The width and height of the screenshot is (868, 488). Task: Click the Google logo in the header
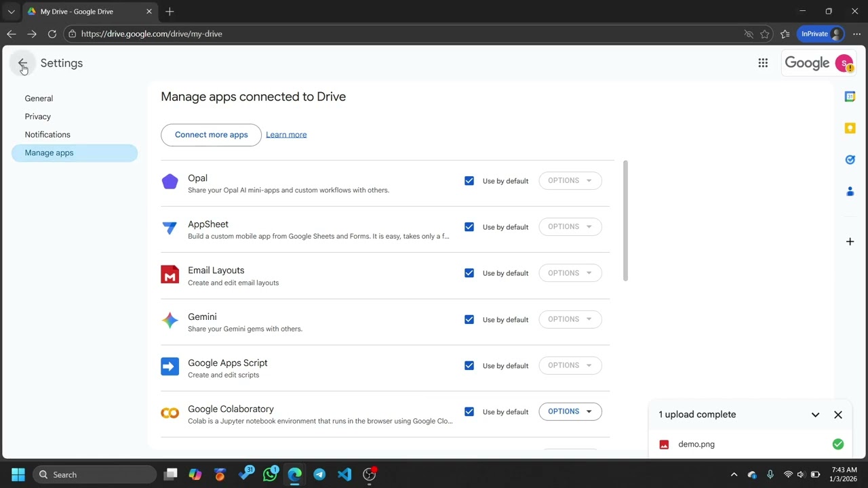[x=807, y=63]
